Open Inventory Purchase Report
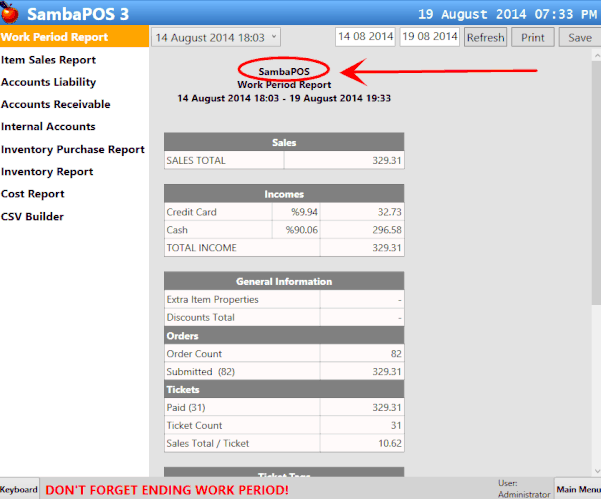The height and width of the screenshot is (499, 601). click(x=73, y=149)
